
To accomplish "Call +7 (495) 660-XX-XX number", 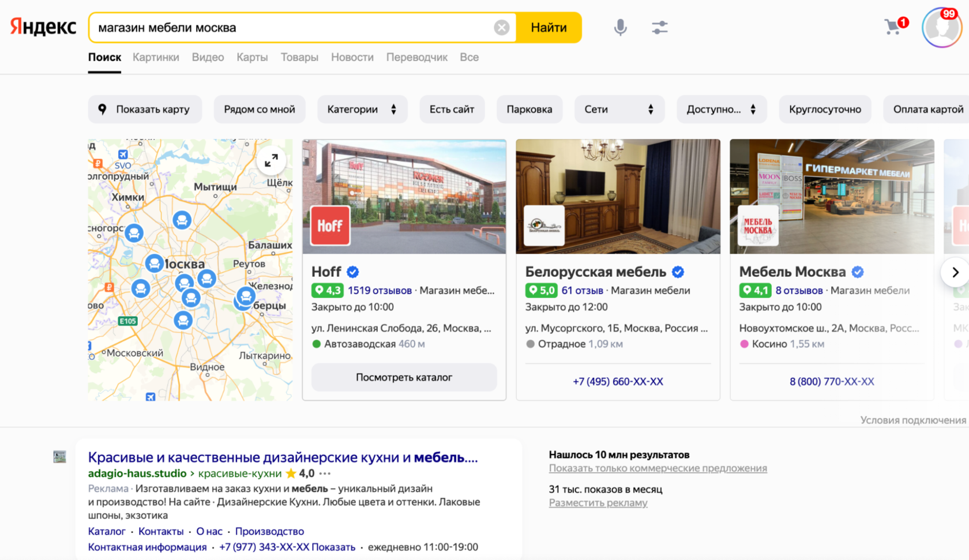I will pos(618,381).
